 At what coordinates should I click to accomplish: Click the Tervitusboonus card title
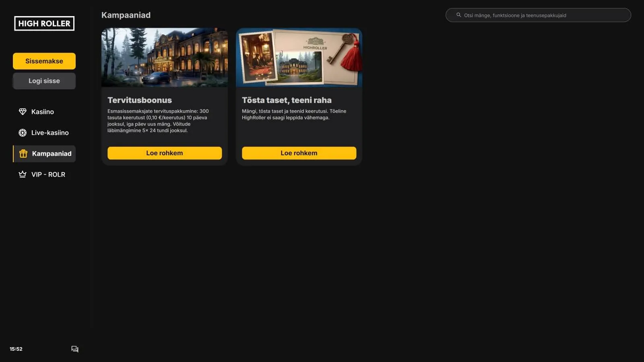(x=140, y=100)
